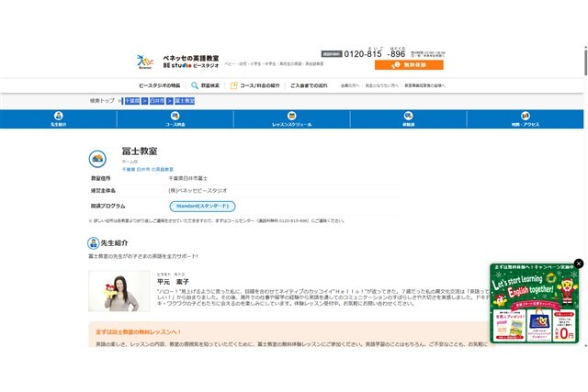Click the house classroom icon beside 冨士教室
Viewport: 588px width, 392px height.
coord(97,159)
